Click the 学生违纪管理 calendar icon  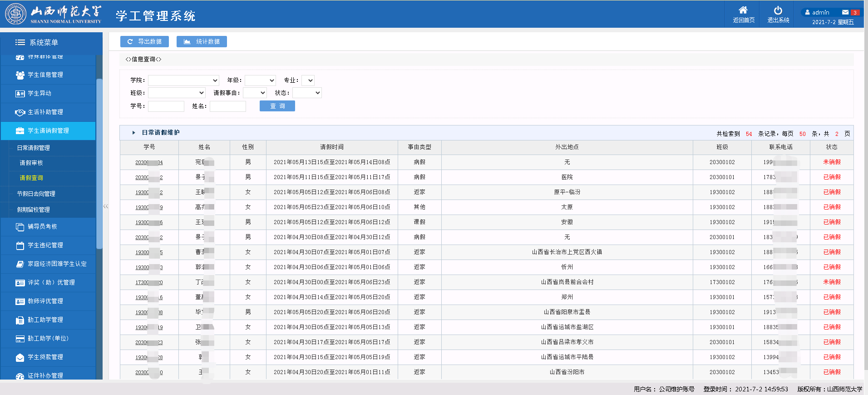point(20,245)
